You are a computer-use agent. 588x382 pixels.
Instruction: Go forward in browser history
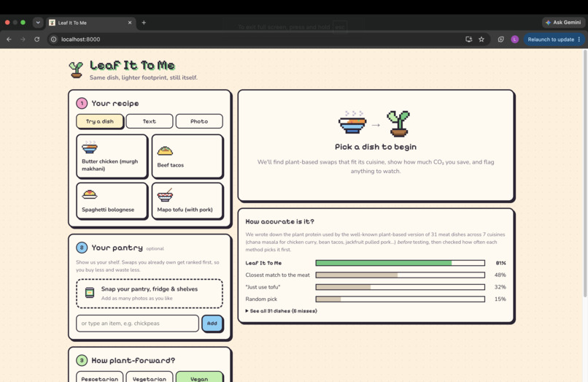(x=23, y=39)
